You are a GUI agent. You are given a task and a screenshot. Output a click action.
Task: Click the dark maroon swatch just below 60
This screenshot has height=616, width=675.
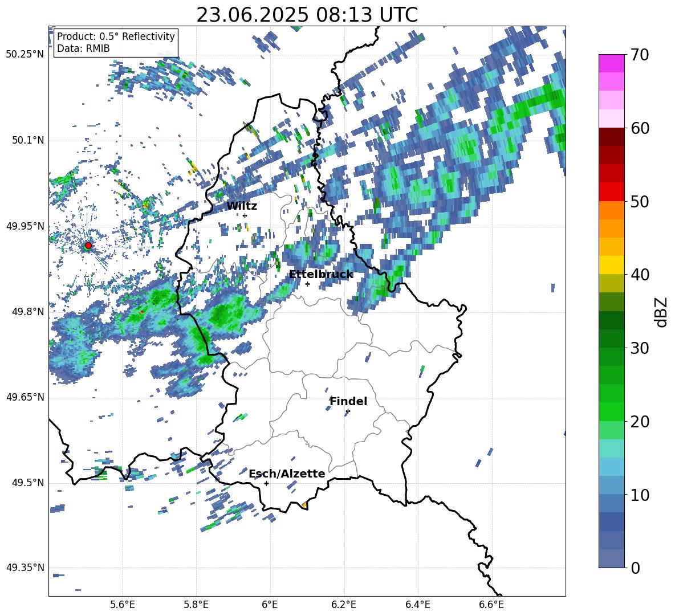(611, 137)
